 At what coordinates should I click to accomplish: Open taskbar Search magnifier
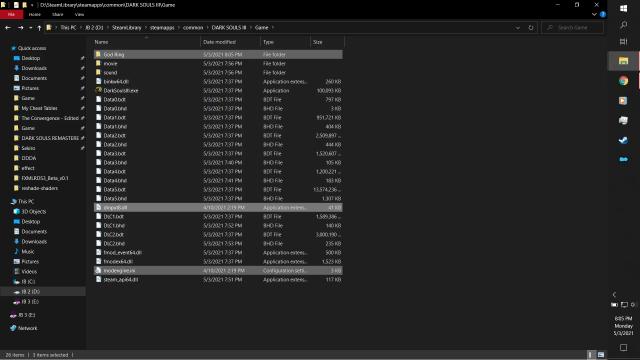(623, 25)
